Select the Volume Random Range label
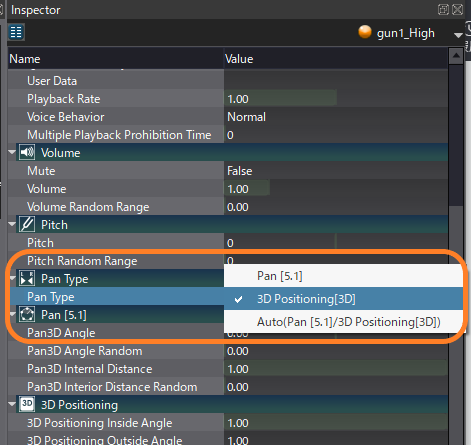 pyautogui.click(x=88, y=207)
